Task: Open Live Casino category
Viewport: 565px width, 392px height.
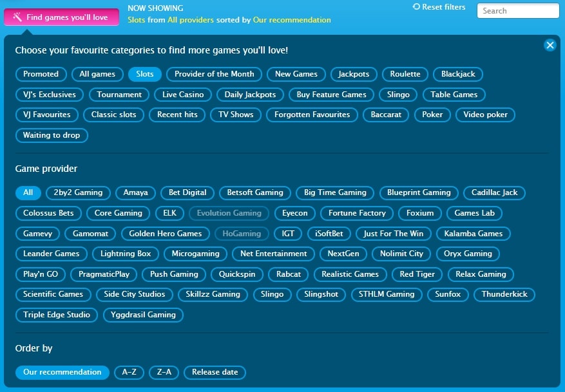Action: point(183,95)
